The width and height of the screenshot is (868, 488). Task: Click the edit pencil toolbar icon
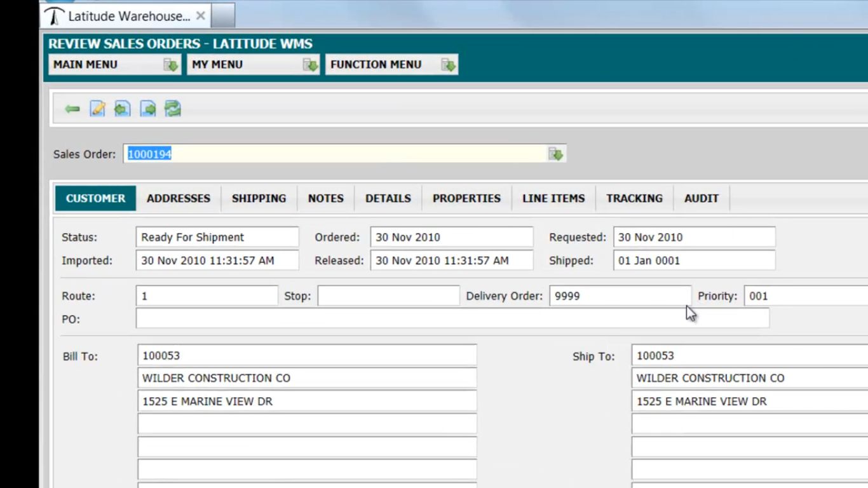point(97,109)
